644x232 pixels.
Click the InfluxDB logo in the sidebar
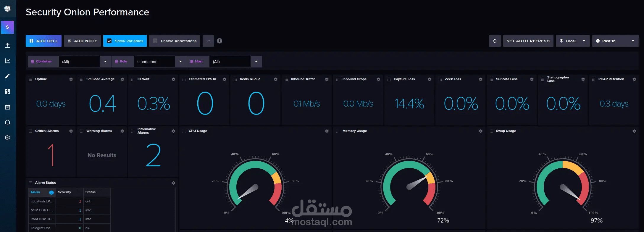(x=7, y=9)
